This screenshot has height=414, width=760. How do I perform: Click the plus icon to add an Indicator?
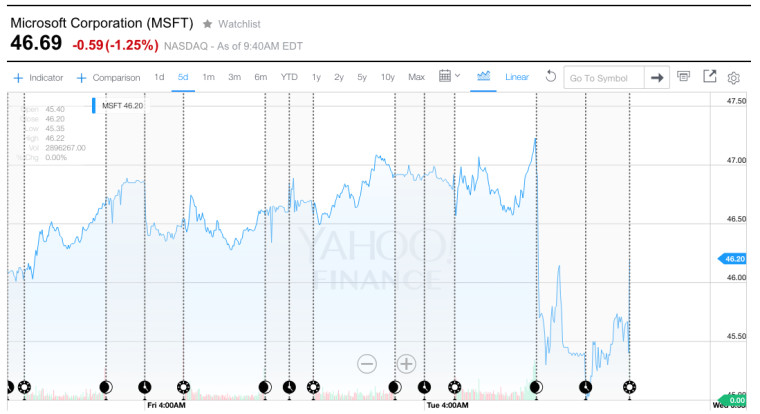pos(18,77)
